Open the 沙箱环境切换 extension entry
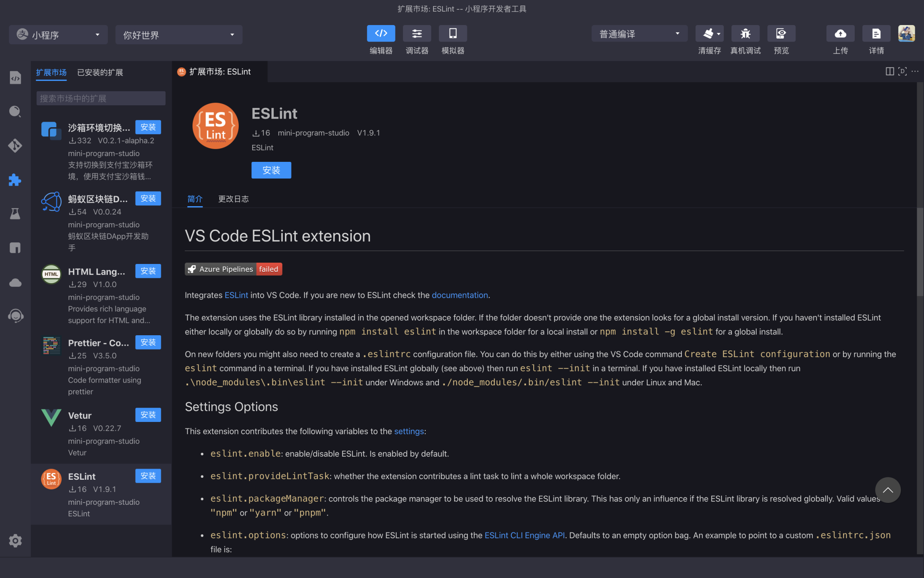The width and height of the screenshot is (924, 578). (x=101, y=151)
